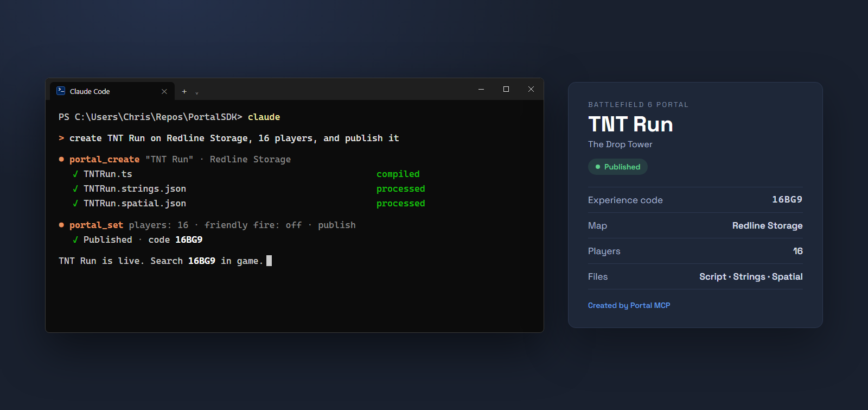Click the Experience code label in the card
Image resolution: width=868 pixels, height=410 pixels.
tap(626, 200)
